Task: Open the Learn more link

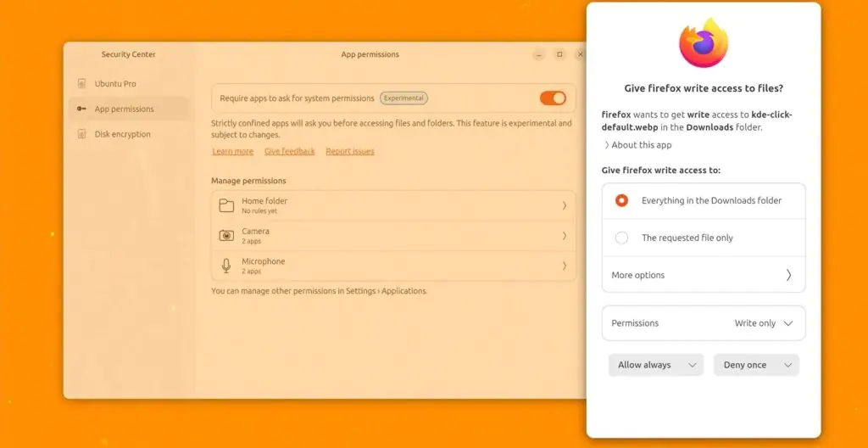Action: (x=232, y=151)
